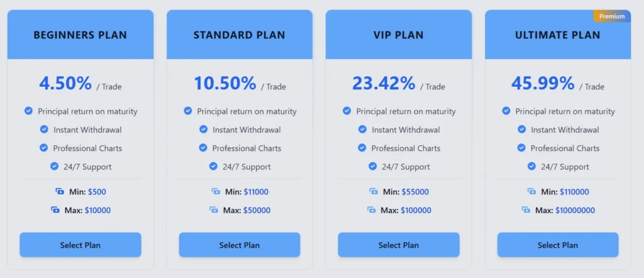The height and width of the screenshot is (278, 644).
Task: Click the VIP PLAN header title
Action: [398, 35]
